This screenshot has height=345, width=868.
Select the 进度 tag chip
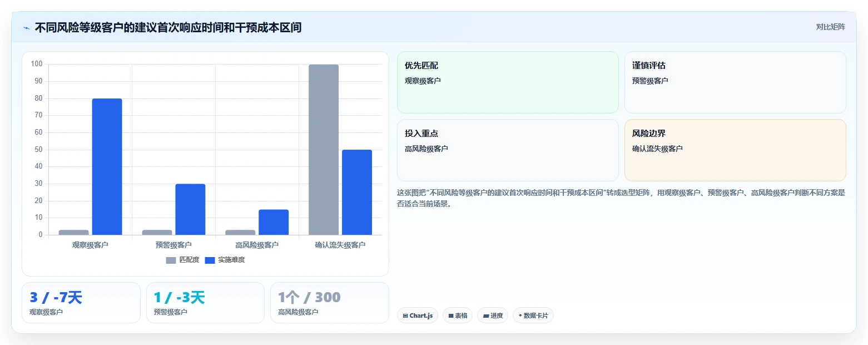[493, 316]
